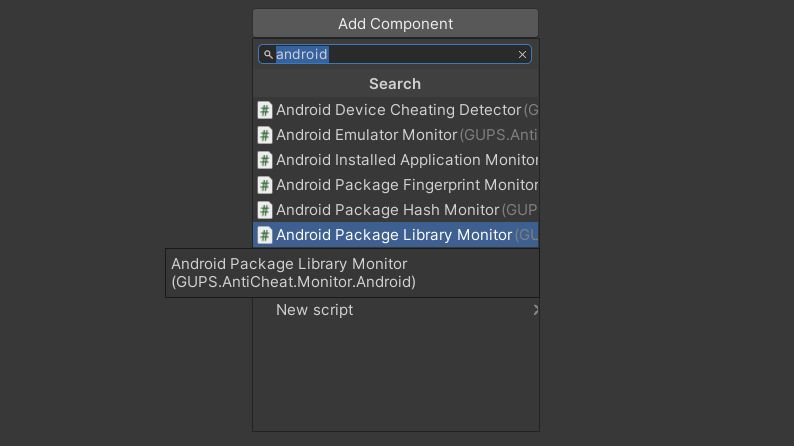
Task: Focus the component search input field
Action: point(395,54)
